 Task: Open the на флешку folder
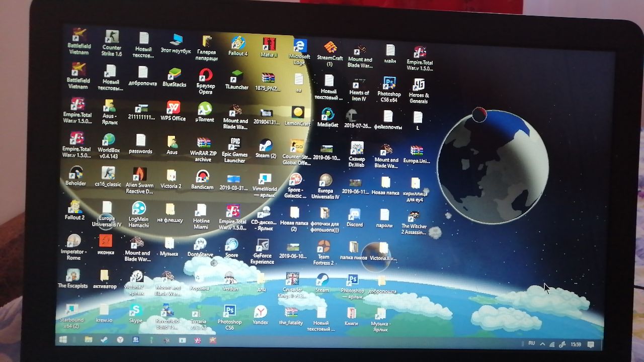pos(170,213)
